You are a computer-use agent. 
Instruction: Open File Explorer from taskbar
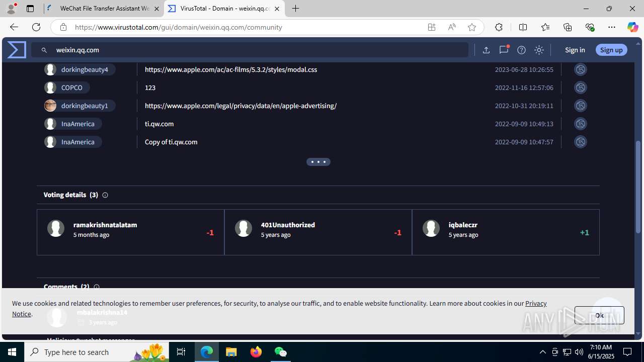(x=231, y=352)
